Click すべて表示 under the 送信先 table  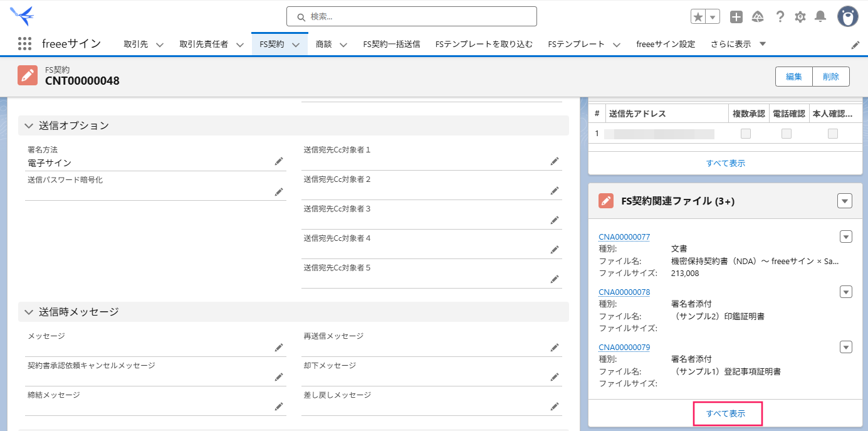(x=726, y=163)
